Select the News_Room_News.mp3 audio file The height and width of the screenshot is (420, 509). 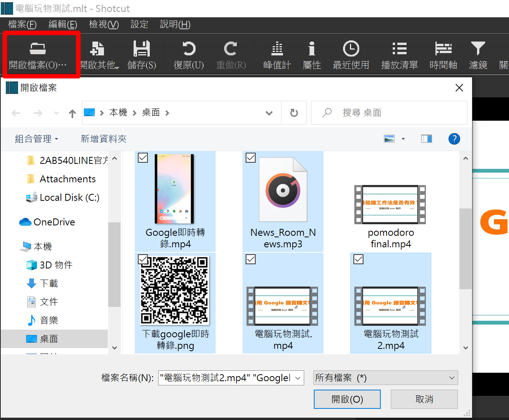click(283, 202)
